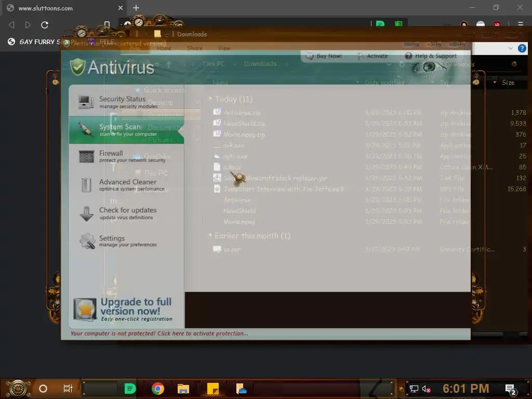This screenshot has width=532, height=399.
Task: Click the muted volume tray icon
Action: (x=426, y=389)
